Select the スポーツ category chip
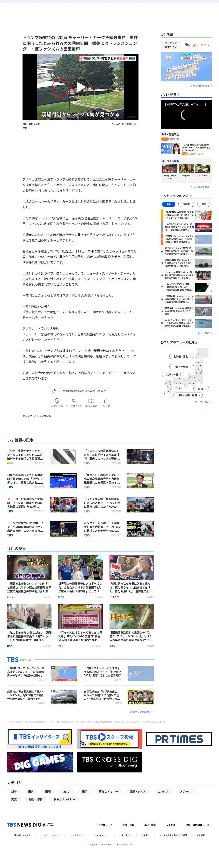The height and width of the screenshot is (868, 219). pyautogui.click(x=185, y=792)
